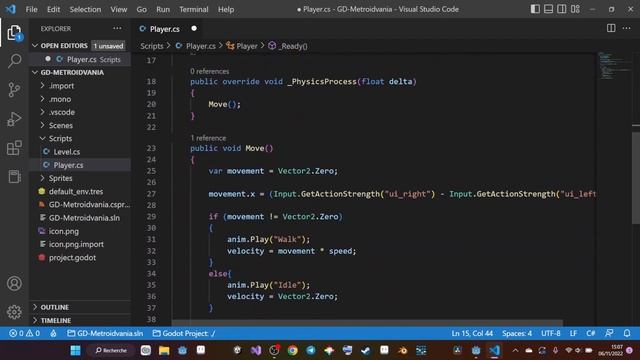Viewport: 640px width, 360px height.
Task: Click the errors and warnings status indicator
Action: 24,333
